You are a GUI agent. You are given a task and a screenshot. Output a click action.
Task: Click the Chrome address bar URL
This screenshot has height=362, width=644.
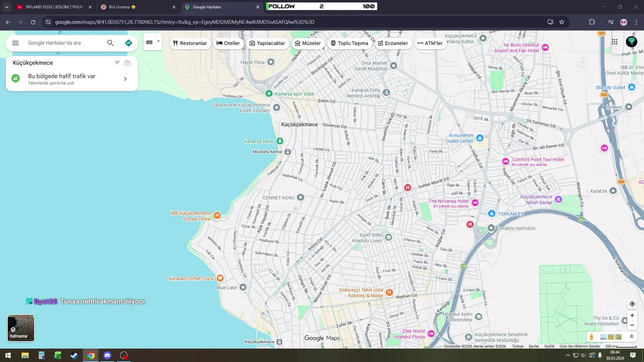click(185, 22)
